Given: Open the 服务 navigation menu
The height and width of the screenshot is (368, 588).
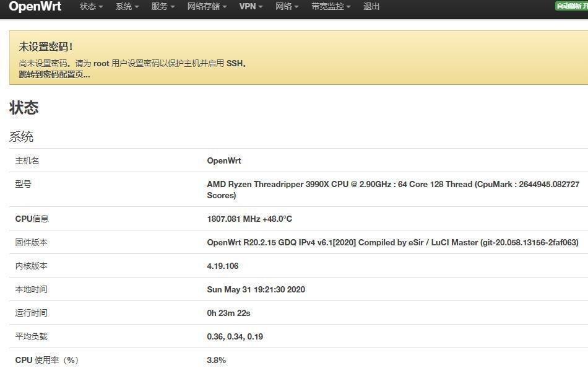Looking at the screenshot, I should click(x=163, y=6).
